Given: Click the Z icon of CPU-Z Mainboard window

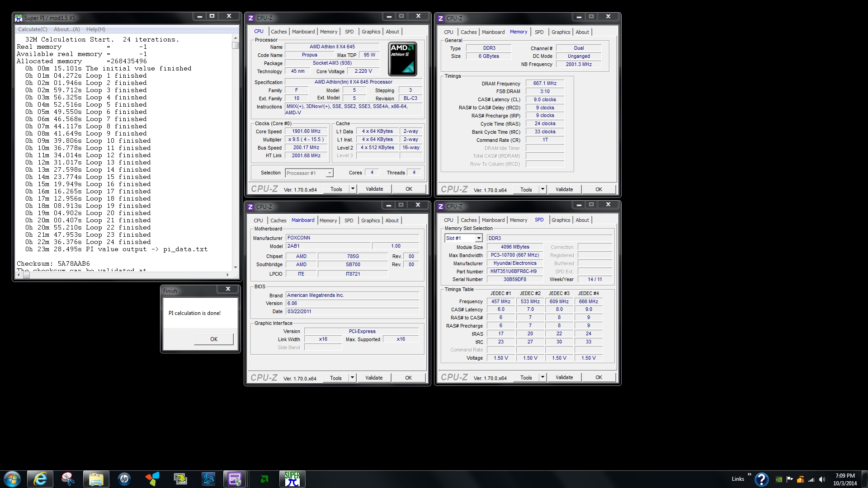Looking at the screenshot, I should (x=250, y=207).
